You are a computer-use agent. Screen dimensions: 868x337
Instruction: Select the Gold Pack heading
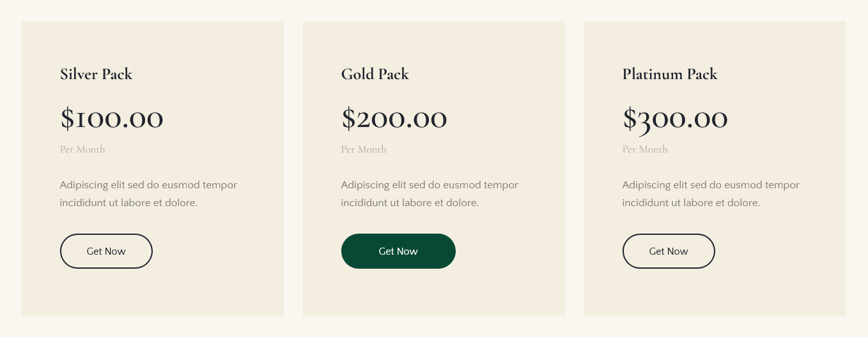[x=375, y=74]
